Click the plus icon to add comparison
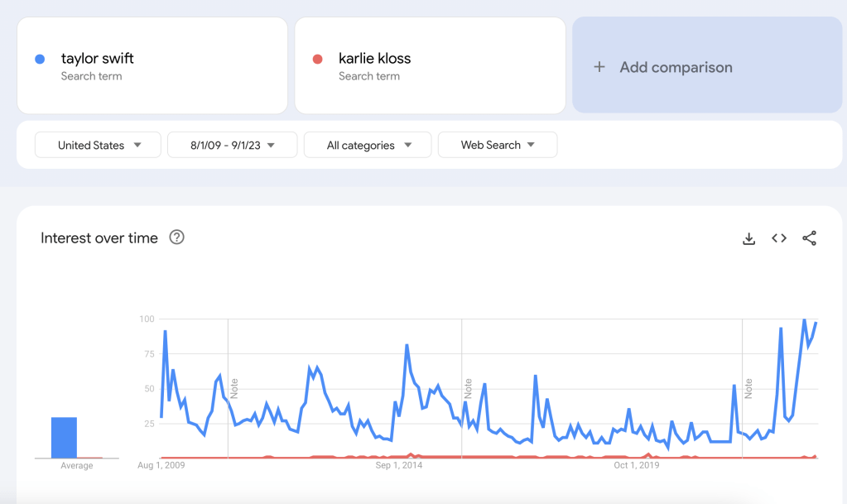Screen dimensions: 847x504 599,67
